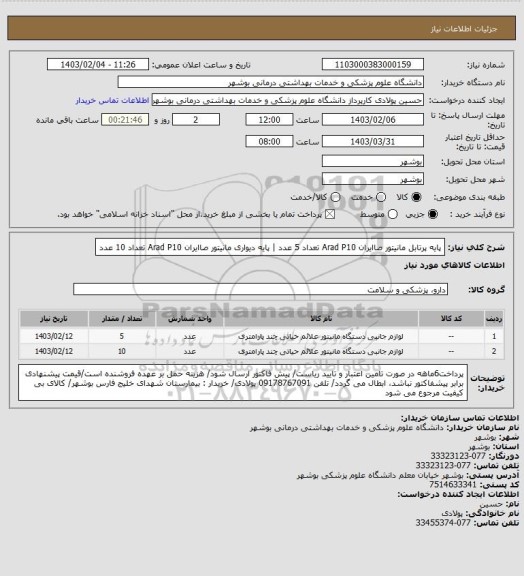Click the واحد شمارش column header

coord(190,319)
